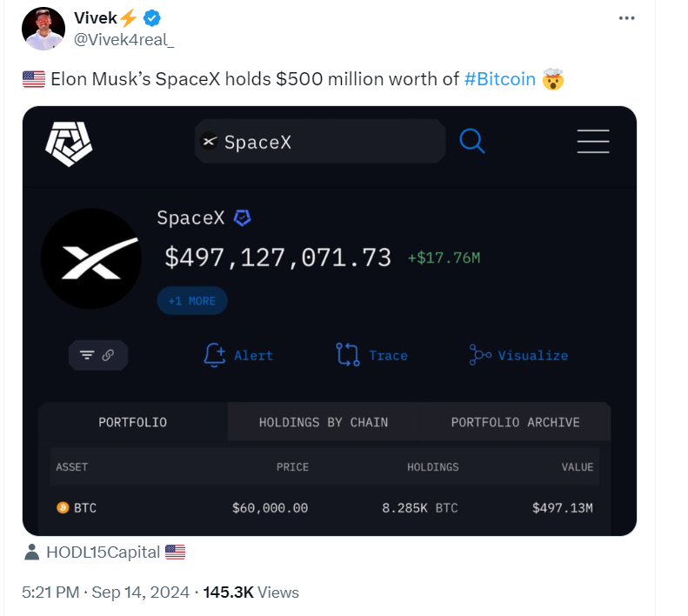This screenshot has width=688, height=616.
Task: Toggle the filter and link control
Action: 98,355
